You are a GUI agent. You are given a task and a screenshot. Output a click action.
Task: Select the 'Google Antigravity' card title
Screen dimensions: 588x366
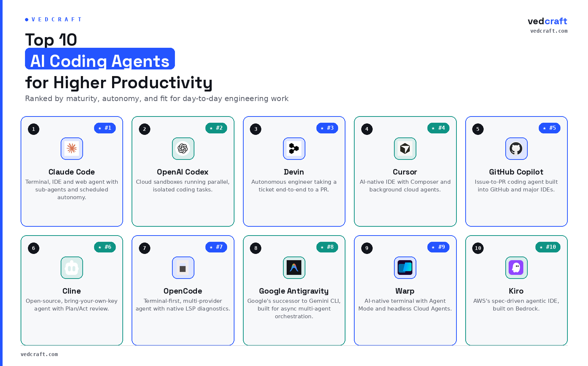tap(294, 291)
